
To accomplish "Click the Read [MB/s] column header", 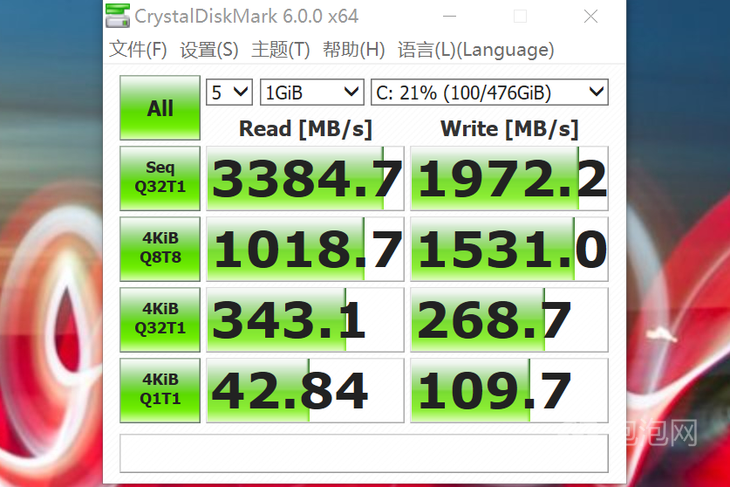I will click(x=305, y=129).
